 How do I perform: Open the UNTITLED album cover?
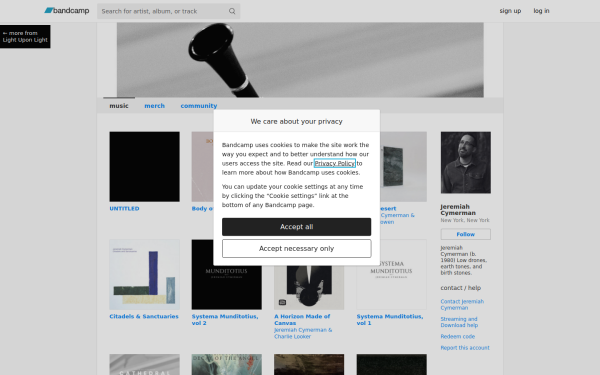[144, 166]
